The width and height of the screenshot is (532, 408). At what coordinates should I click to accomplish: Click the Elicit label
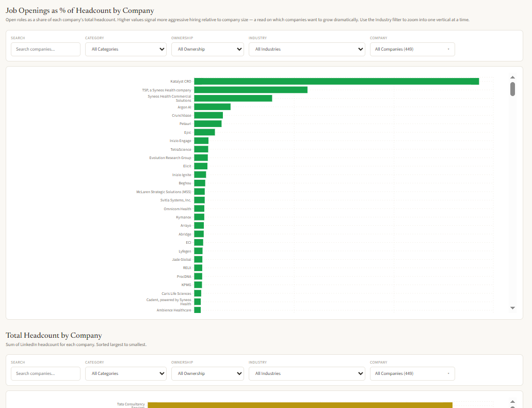pos(187,166)
